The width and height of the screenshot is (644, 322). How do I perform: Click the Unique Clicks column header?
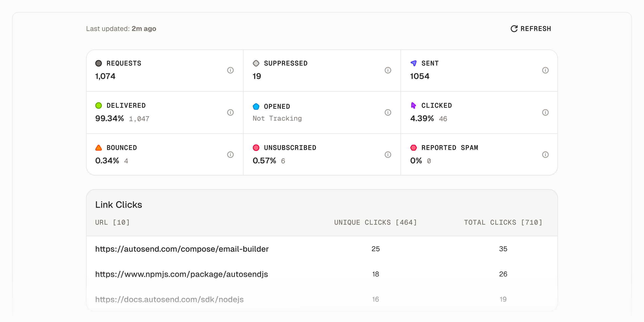pos(375,222)
